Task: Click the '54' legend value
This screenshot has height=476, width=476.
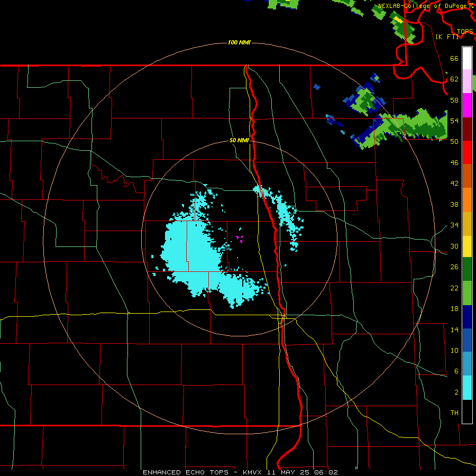Action: coord(454,121)
